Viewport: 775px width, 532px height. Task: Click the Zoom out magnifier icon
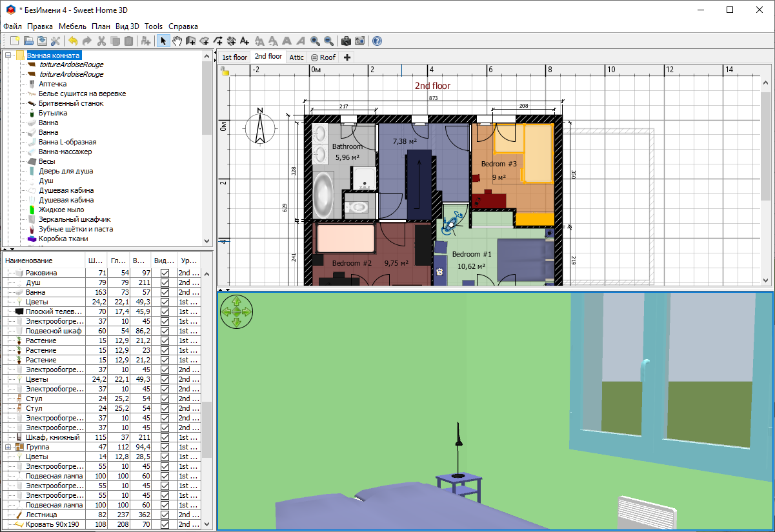pyautogui.click(x=329, y=41)
